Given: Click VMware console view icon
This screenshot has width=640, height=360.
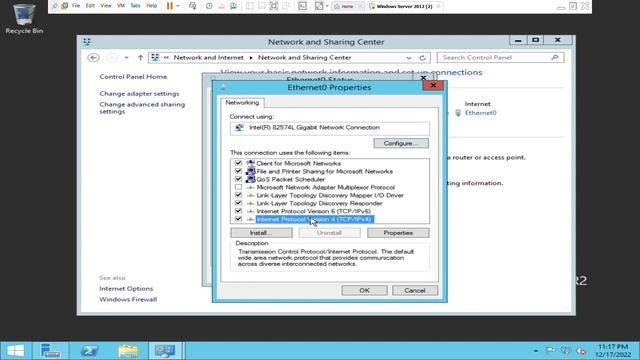Looking at the screenshot, I should pos(302,6).
